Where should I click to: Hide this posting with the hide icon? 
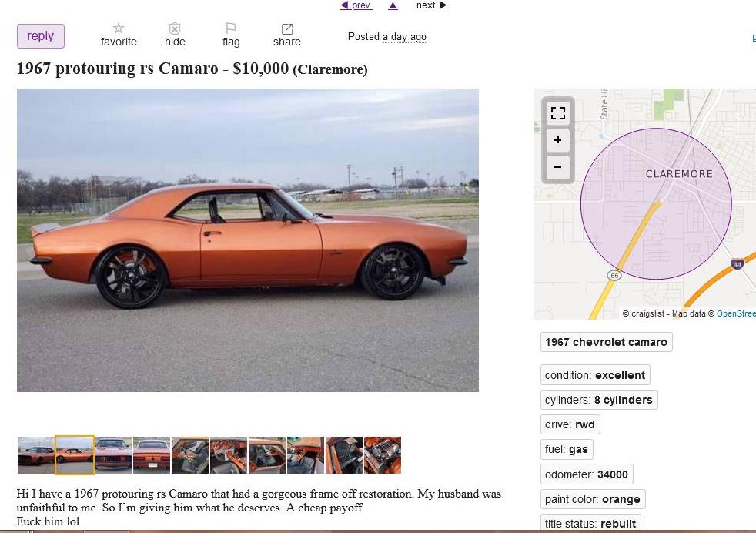[175, 28]
